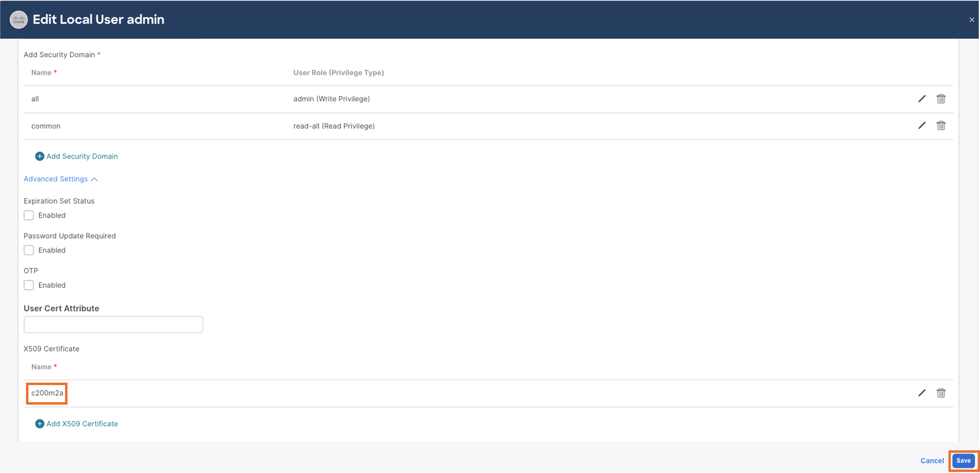Delete the 'common' security domain row
This screenshot has width=980, height=473.
coord(941,126)
